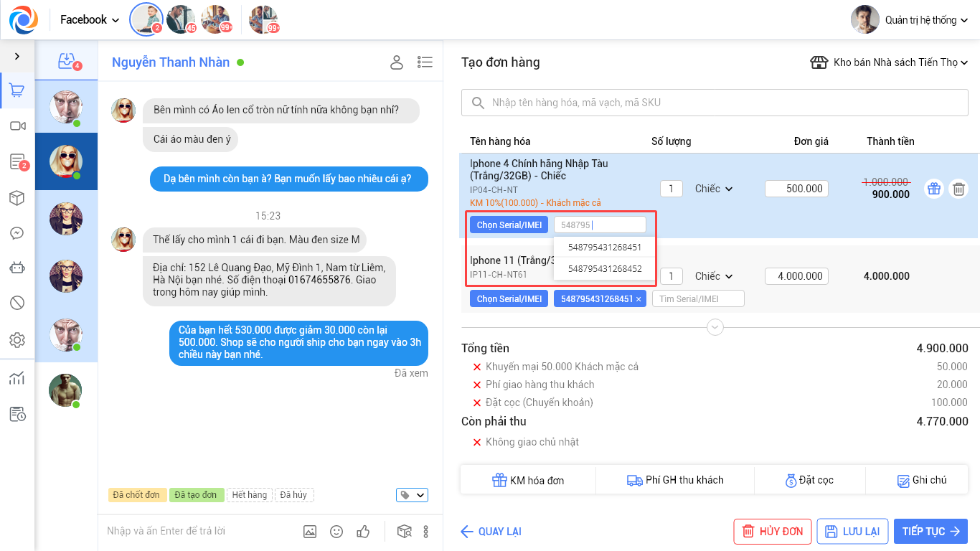Open the tag label dropdown above reply box
980x551 pixels.
point(412,495)
